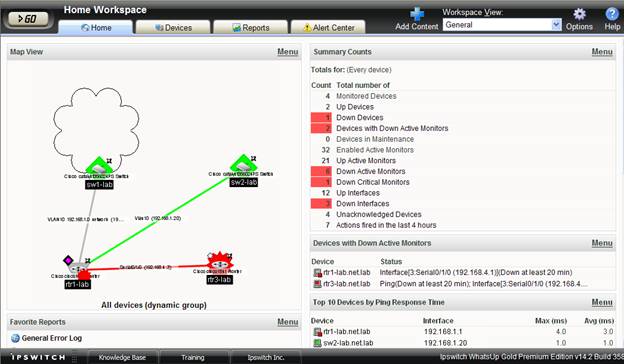Click the 192.168.1.20 interface cell
624x364 pixels.
[445, 343]
